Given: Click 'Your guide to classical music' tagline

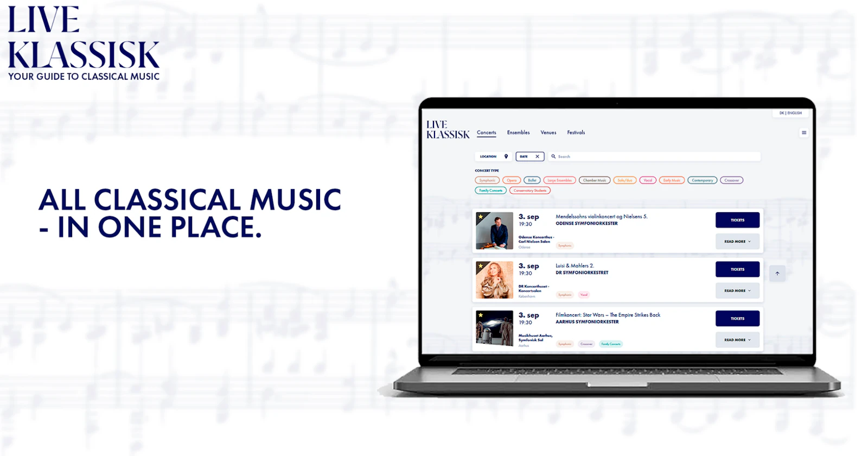Looking at the screenshot, I should tap(84, 77).
